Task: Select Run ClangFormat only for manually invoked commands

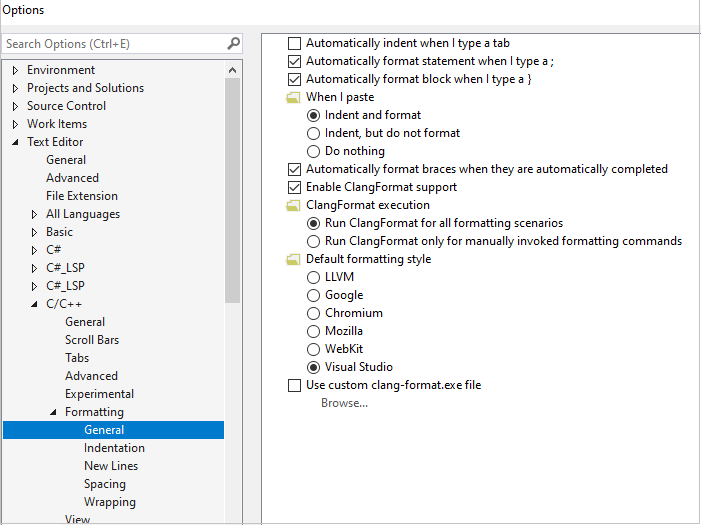Action: click(313, 241)
